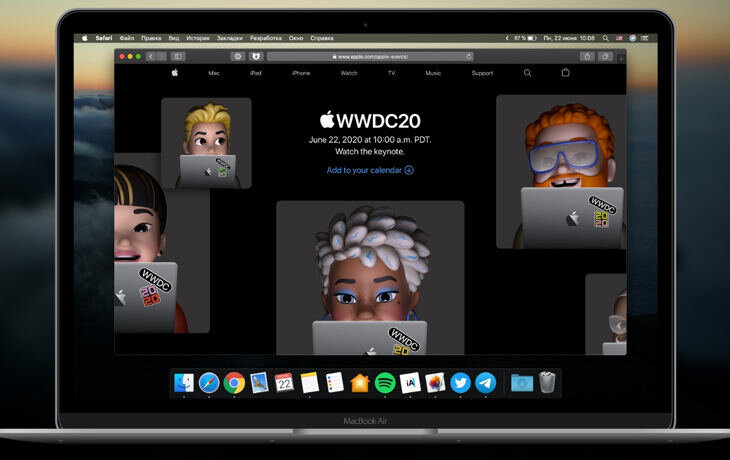Screen dimensions: 730x460
Task: Reload the page in Safari
Action: (468, 56)
